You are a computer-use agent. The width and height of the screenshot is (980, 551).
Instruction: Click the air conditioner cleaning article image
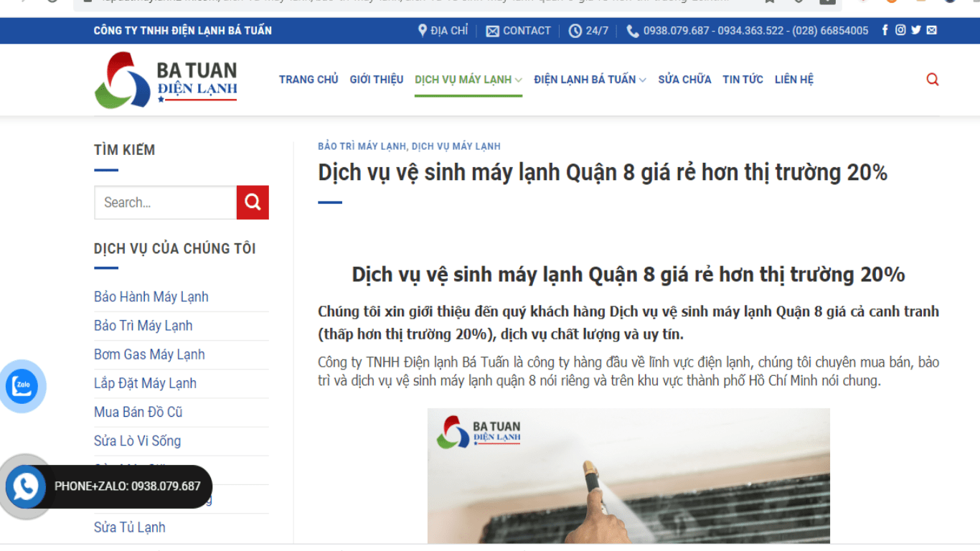[x=628, y=476]
